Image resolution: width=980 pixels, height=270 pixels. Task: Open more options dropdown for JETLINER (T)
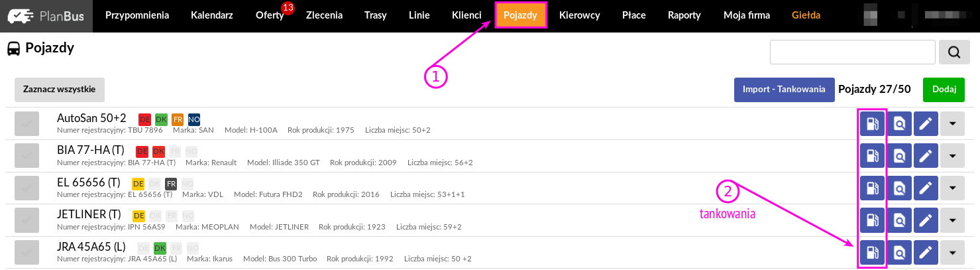coord(953,220)
